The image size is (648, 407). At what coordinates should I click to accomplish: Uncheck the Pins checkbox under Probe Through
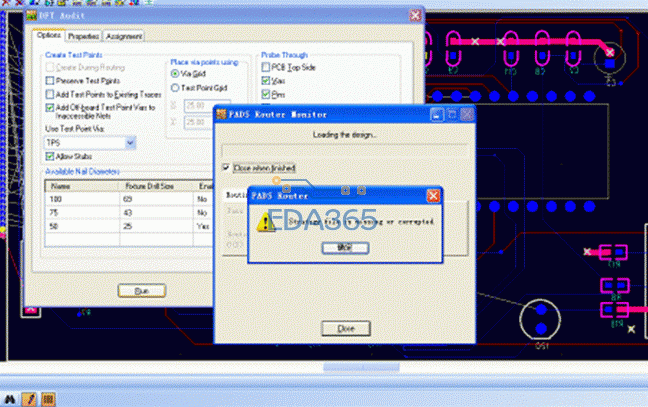pos(266,94)
